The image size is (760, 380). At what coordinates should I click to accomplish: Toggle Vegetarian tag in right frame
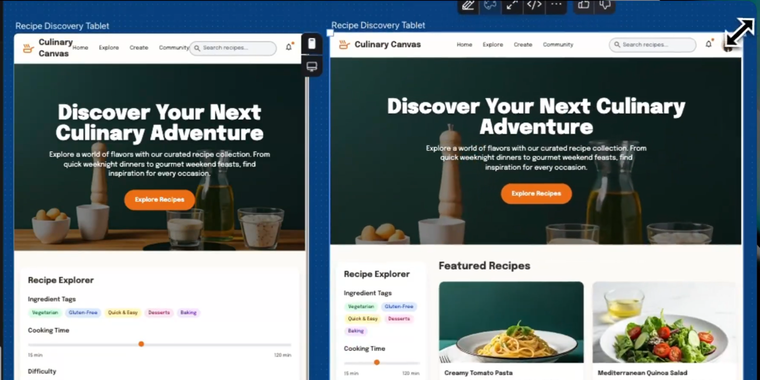coord(361,307)
